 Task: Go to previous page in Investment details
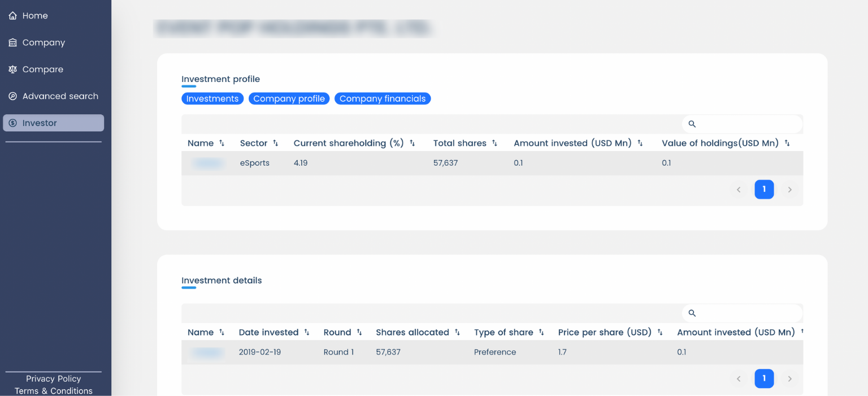[739, 378]
